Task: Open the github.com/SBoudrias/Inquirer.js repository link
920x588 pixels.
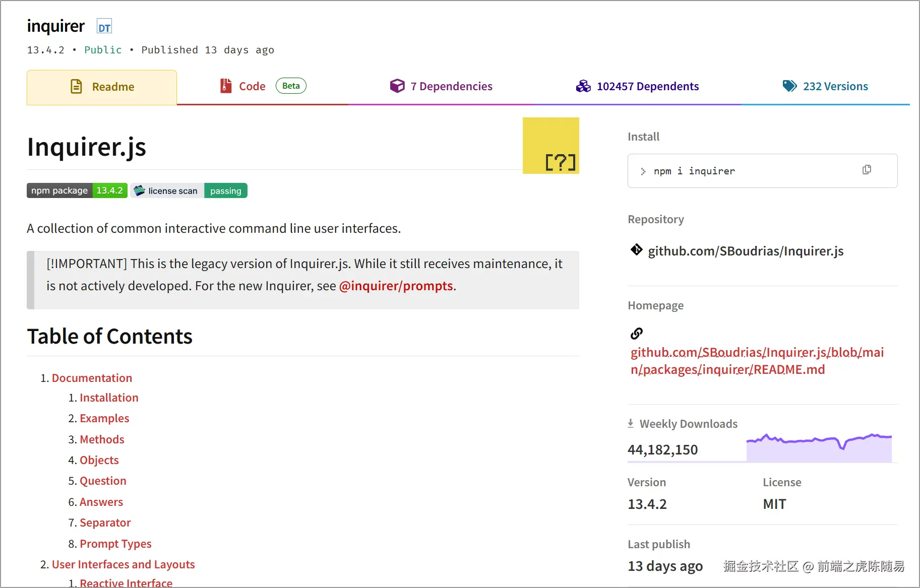Action: coord(746,251)
